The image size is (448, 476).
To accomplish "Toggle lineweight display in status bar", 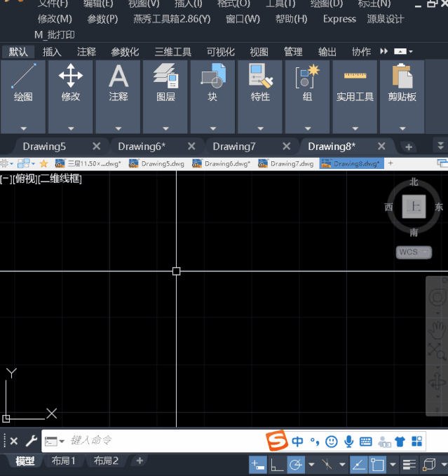I will [409, 465].
